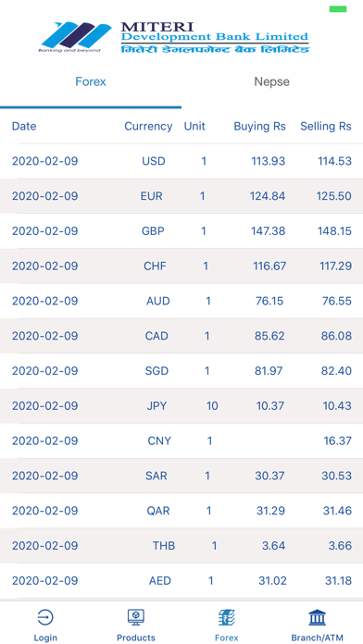Choose the GBP rate row
The width and height of the screenshot is (363, 644).
181,230
